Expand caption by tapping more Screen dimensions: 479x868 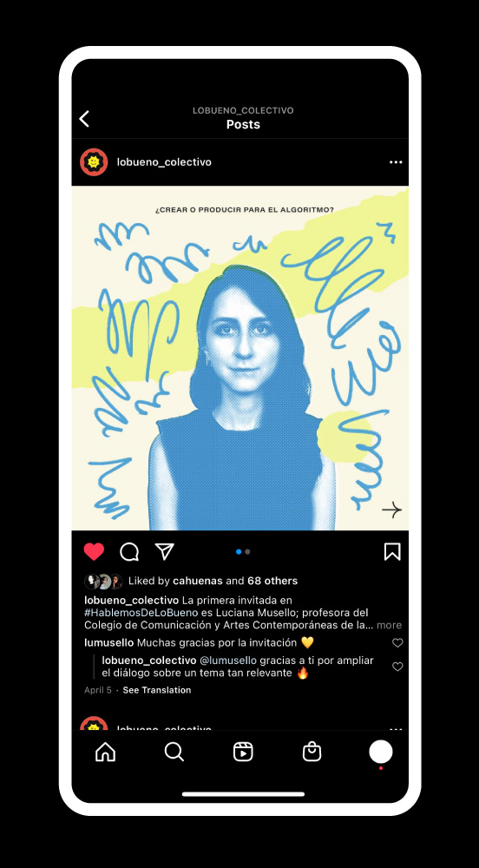tap(390, 625)
